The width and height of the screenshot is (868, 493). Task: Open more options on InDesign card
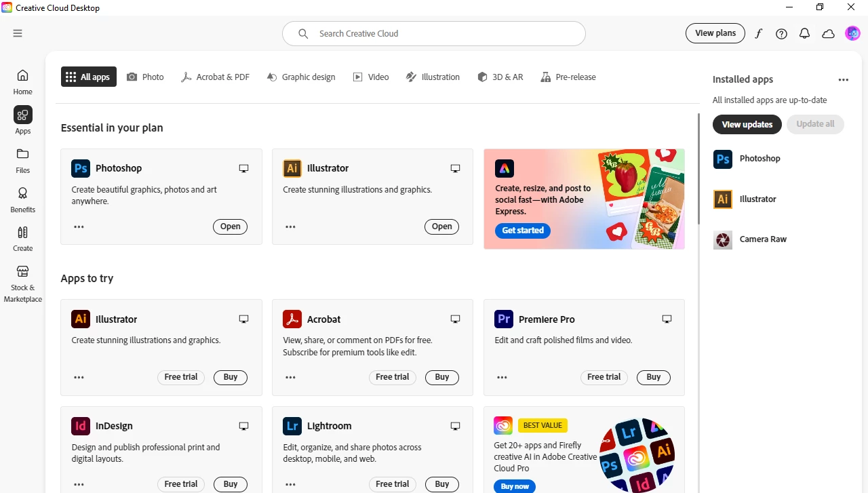point(79,485)
